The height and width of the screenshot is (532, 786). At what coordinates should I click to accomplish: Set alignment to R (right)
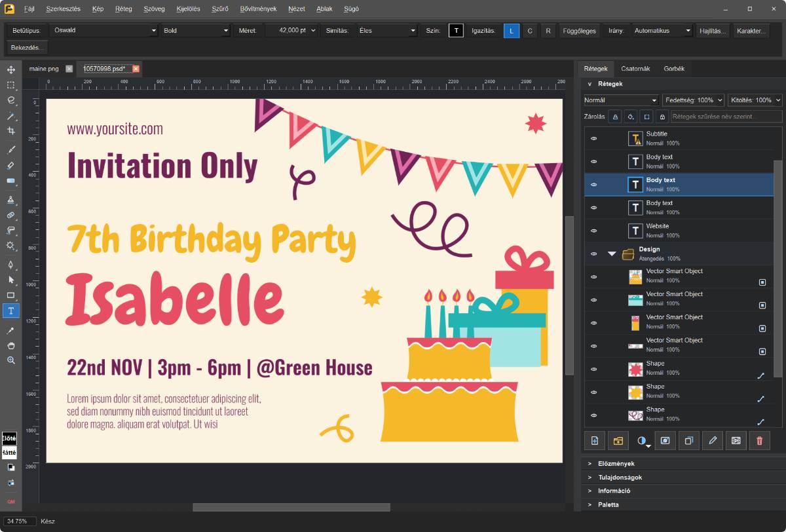click(548, 31)
